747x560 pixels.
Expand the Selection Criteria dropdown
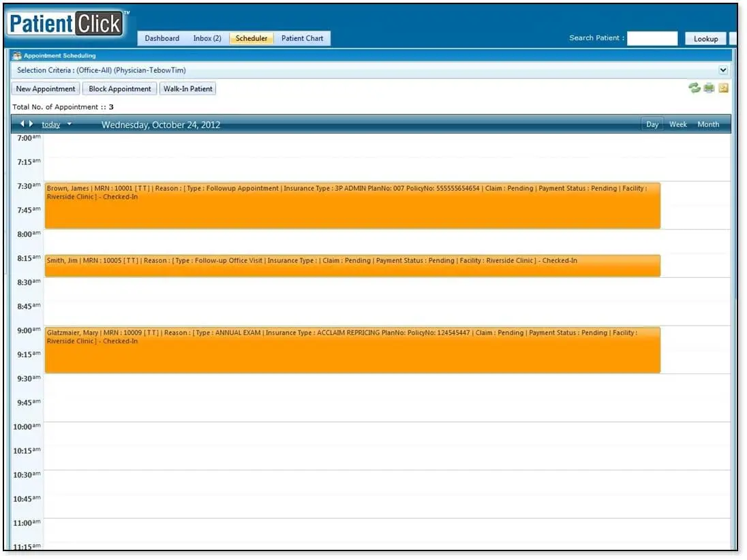724,69
